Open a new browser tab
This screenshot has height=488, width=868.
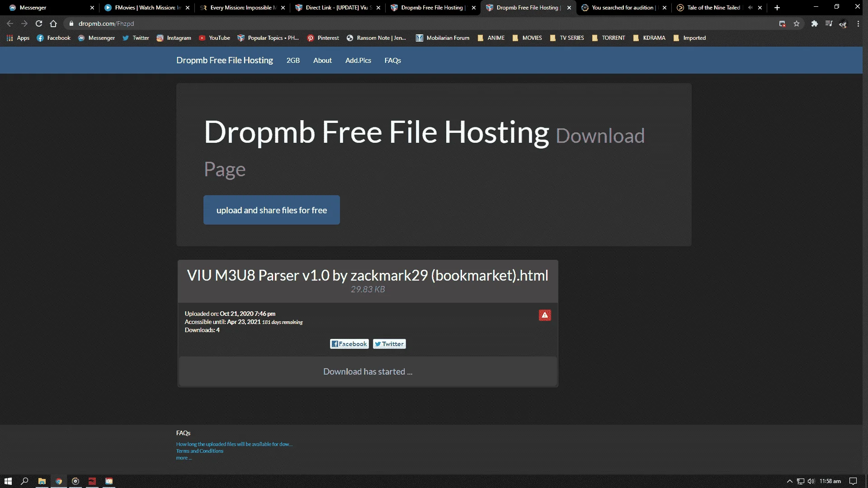(x=777, y=8)
